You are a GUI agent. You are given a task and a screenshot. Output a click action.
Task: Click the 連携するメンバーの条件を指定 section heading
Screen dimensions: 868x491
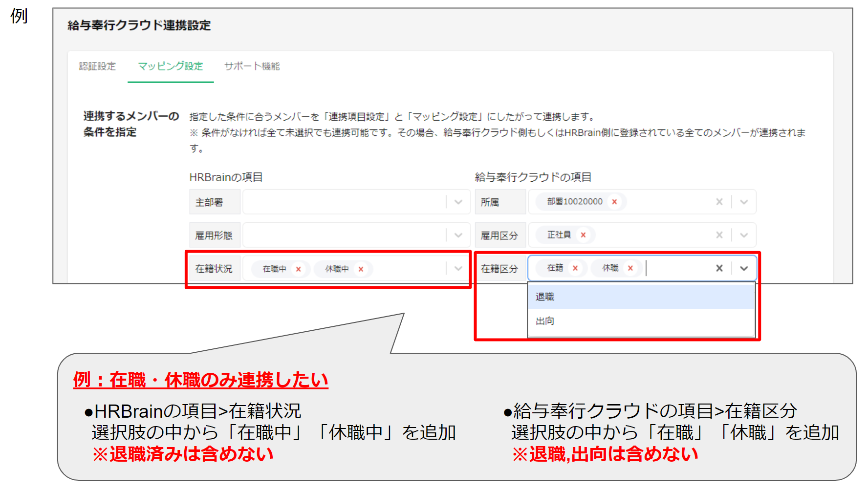pos(131,124)
